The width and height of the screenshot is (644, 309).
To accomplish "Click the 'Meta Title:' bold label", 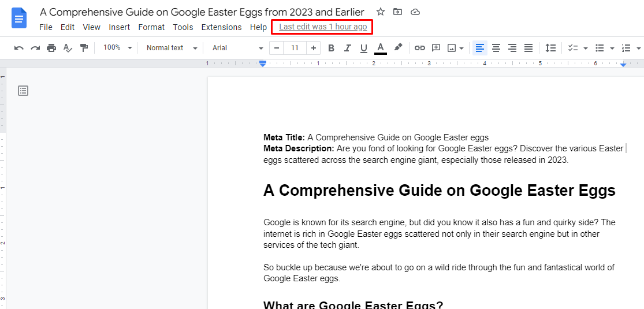I will pos(284,137).
